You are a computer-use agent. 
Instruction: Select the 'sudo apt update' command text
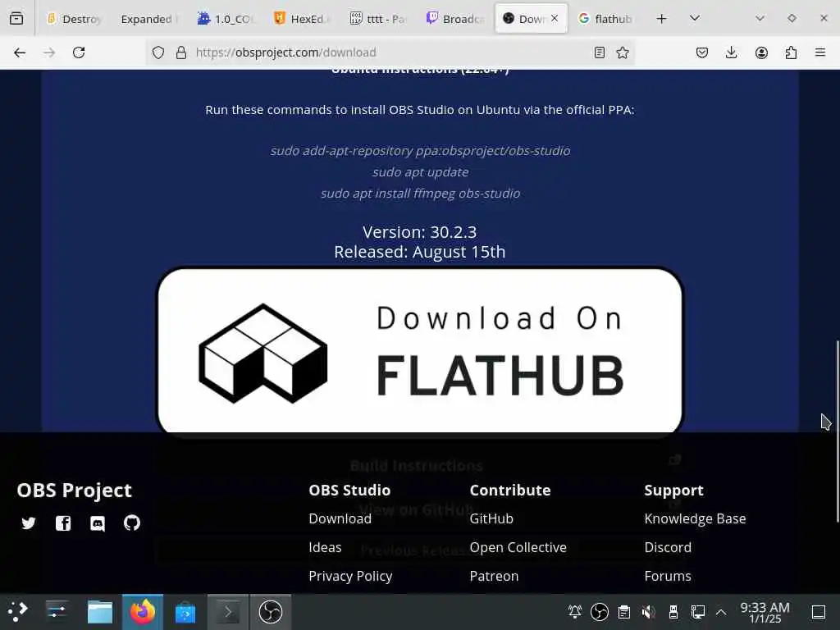tap(421, 172)
